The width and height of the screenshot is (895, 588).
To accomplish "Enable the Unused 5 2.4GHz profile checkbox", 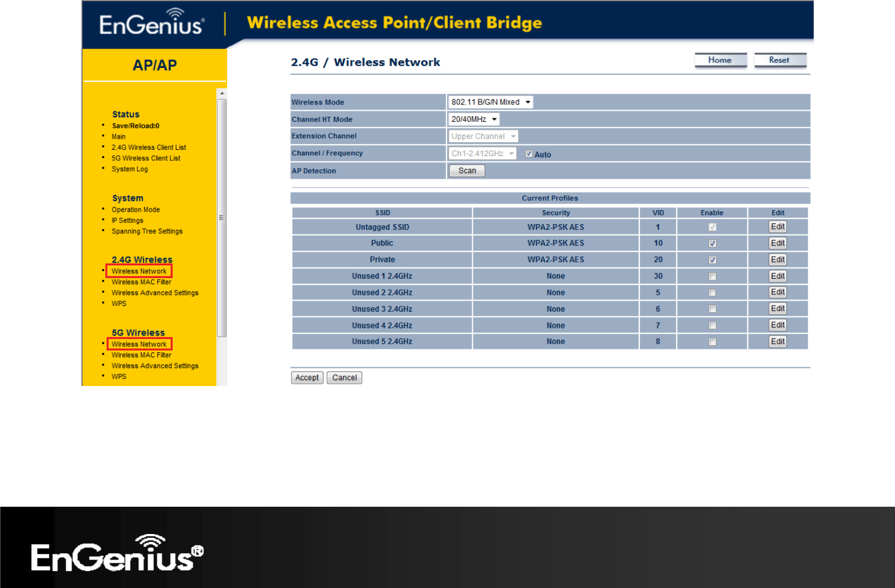I will [712, 342].
